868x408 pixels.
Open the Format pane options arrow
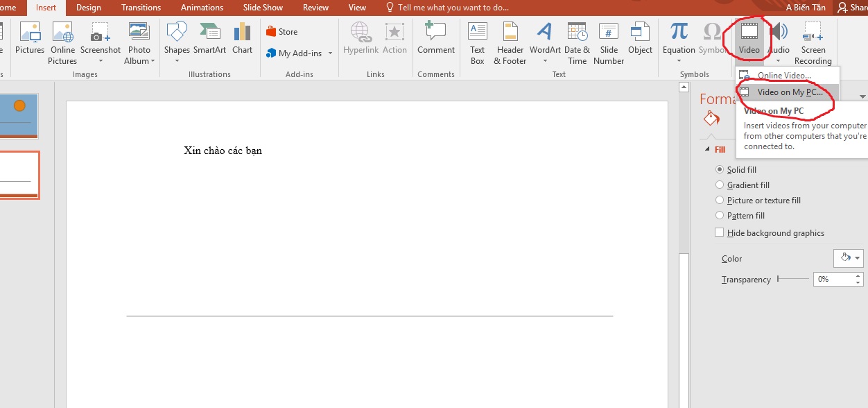(862, 97)
